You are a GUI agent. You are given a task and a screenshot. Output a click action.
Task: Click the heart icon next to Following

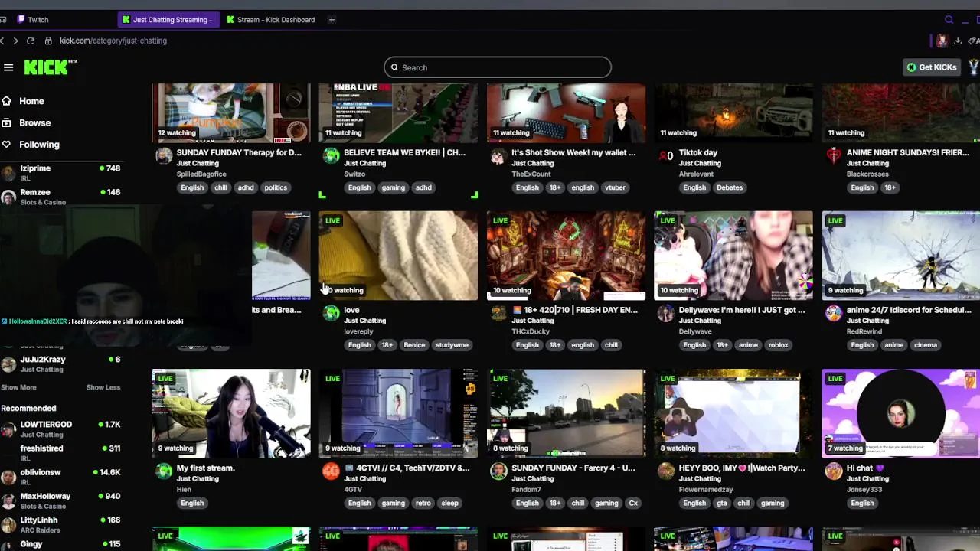point(6,145)
